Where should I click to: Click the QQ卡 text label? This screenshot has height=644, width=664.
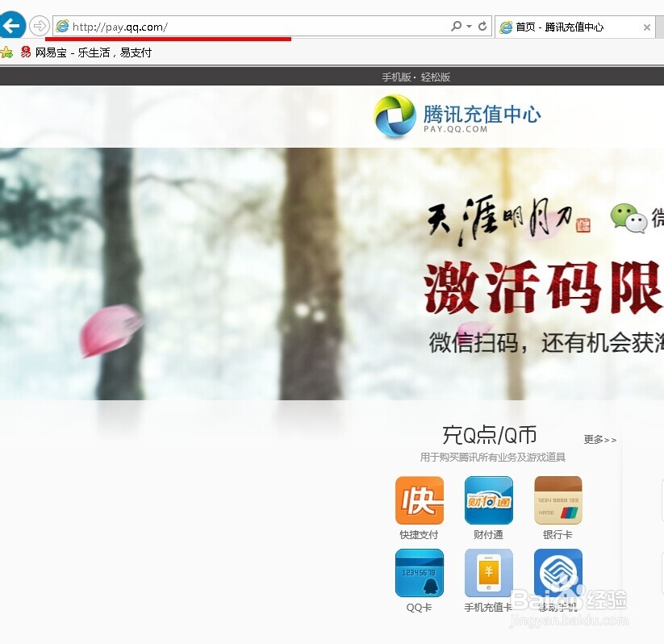point(419,608)
